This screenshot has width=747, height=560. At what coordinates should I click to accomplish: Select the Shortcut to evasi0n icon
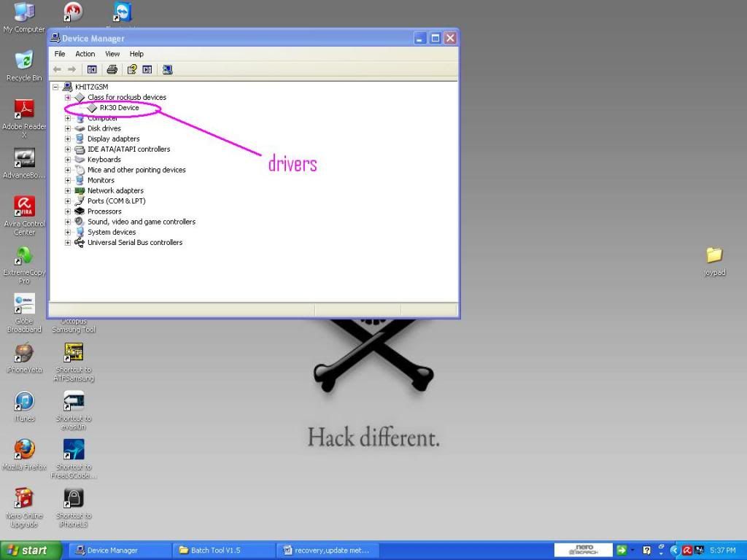pyautogui.click(x=74, y=411)
